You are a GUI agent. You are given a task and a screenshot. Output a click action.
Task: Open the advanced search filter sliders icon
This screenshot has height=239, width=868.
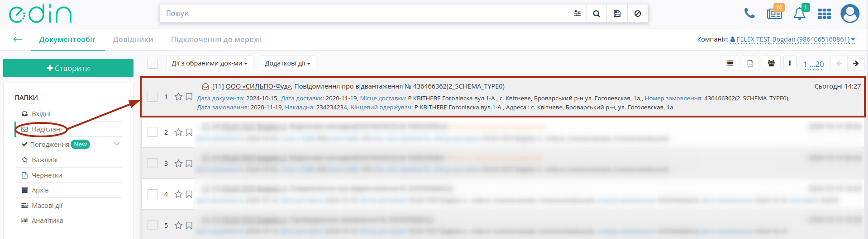(577, 14)
